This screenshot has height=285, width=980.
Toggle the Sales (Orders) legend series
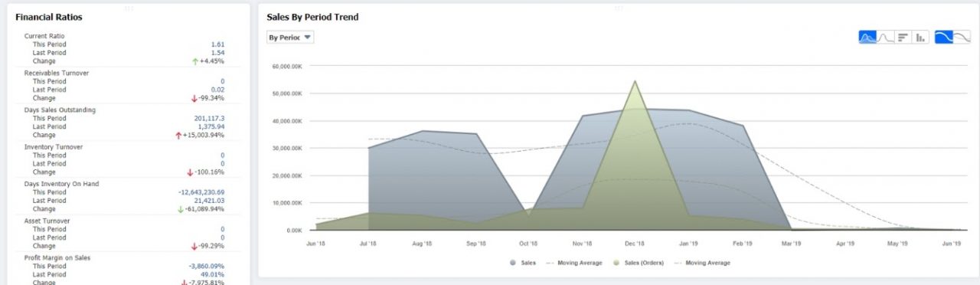639,263
